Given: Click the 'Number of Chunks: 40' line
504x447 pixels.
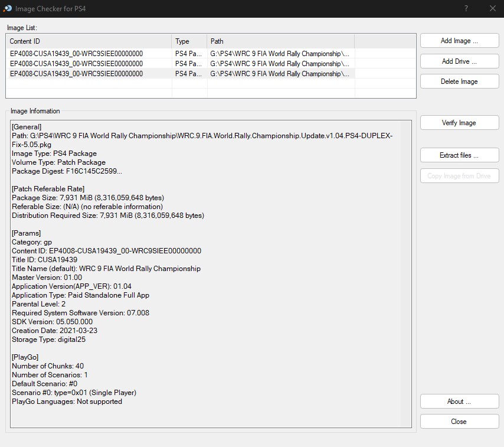Looking at the screenshot, I should (x=48, y=366).
